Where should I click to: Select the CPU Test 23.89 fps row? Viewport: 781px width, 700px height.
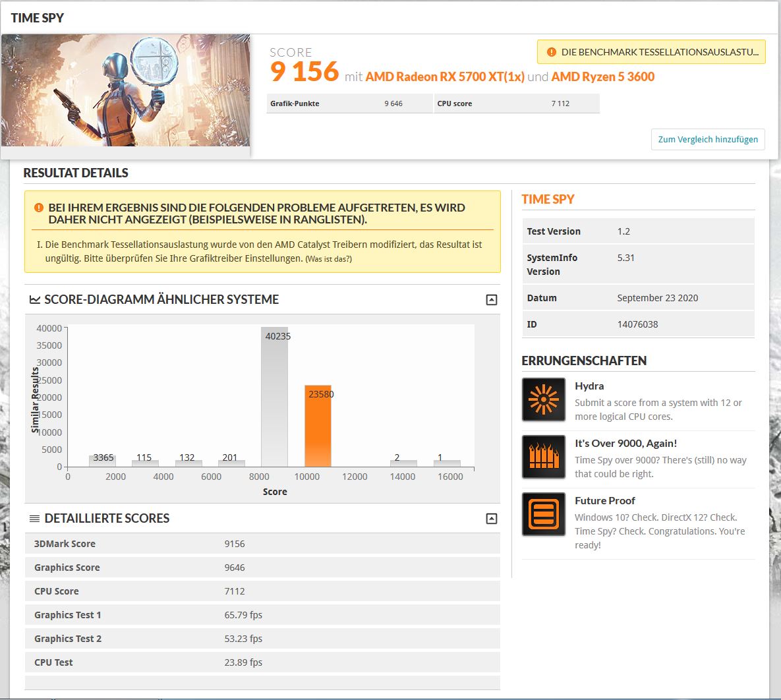tap(262, 662)
